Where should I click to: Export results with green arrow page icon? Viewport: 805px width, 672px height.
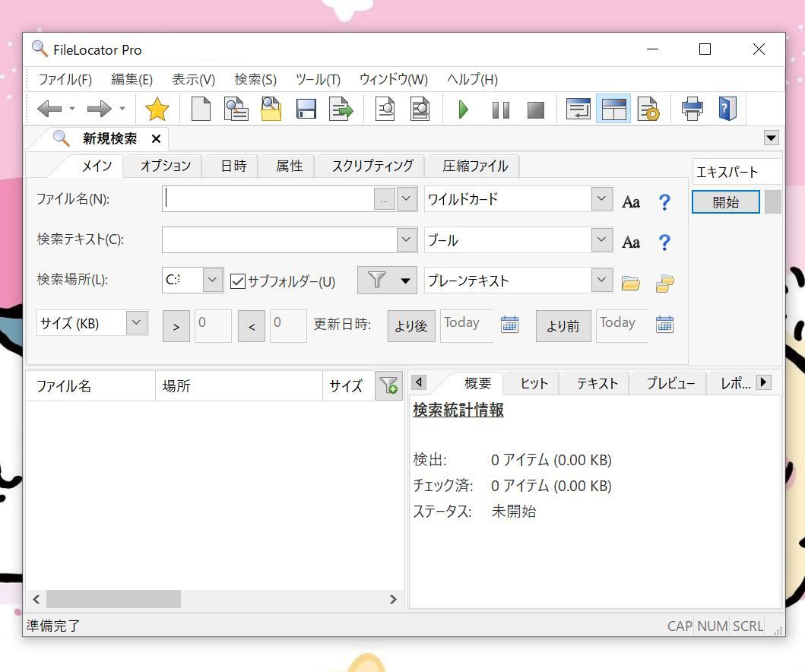[x=341, y=109]
